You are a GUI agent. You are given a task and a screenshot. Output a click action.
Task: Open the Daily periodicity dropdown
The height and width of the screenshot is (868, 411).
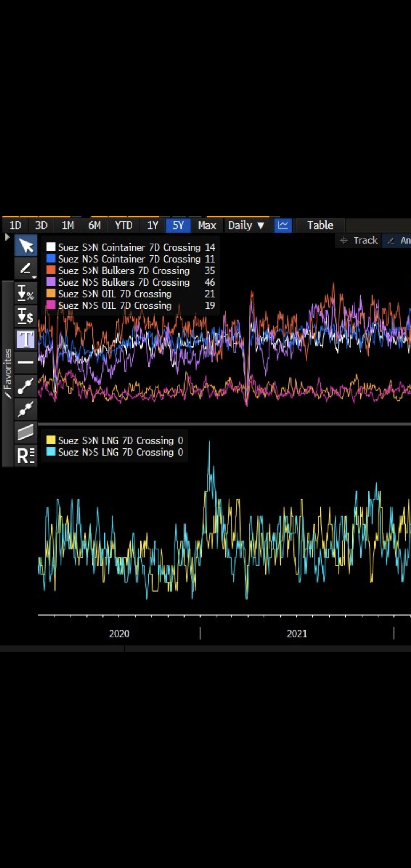tap(246, 225)
